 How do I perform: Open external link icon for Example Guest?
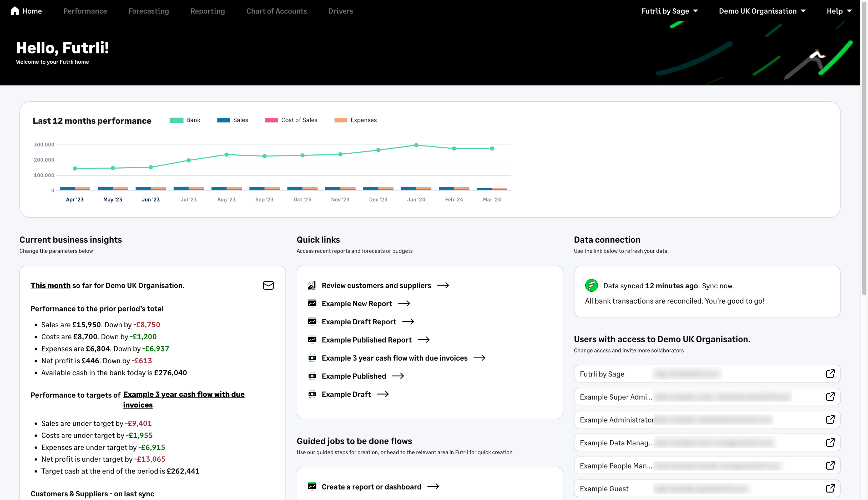[830, 488]
